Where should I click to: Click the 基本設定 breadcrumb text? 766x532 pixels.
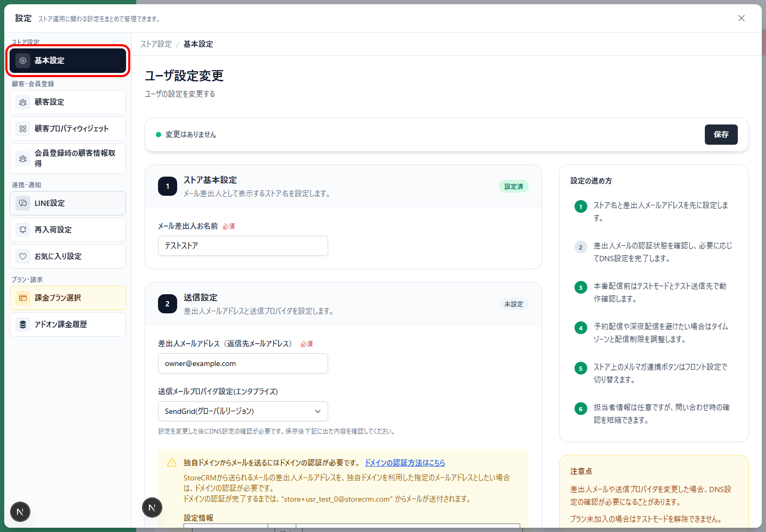pyautogui.click(x=198, y=44)
